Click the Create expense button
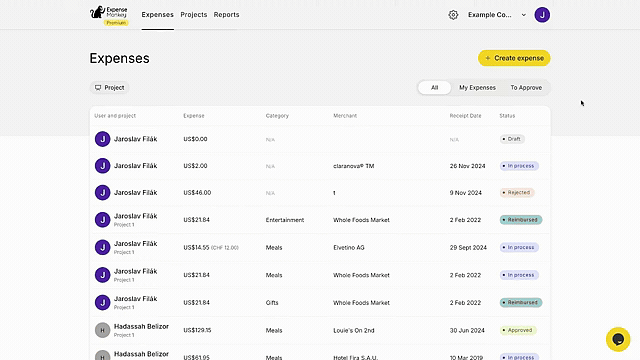640x360 pixels. click(514, 58)
